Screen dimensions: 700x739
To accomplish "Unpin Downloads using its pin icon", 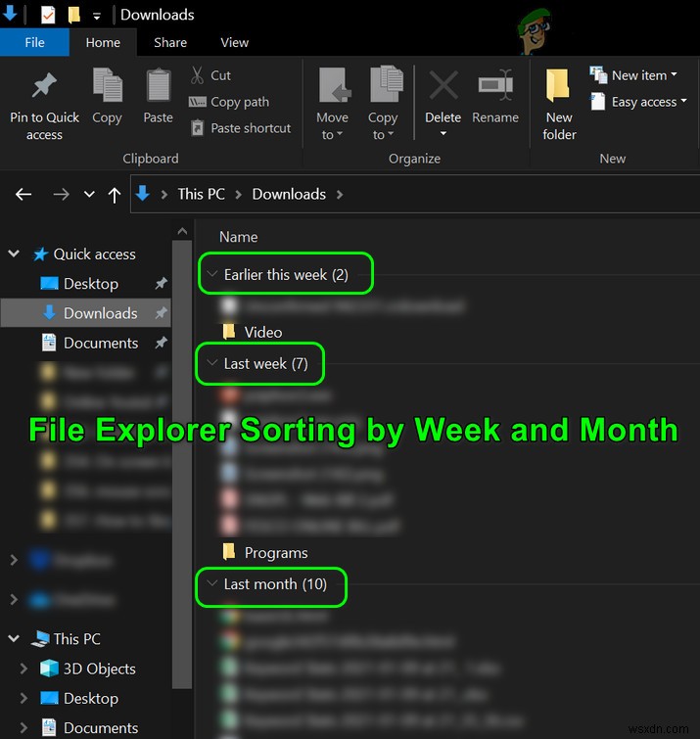I will pos(162,313).
